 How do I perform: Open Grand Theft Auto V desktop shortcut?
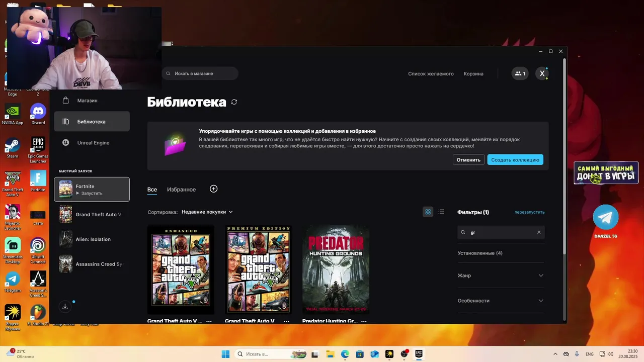coord(12,183)
